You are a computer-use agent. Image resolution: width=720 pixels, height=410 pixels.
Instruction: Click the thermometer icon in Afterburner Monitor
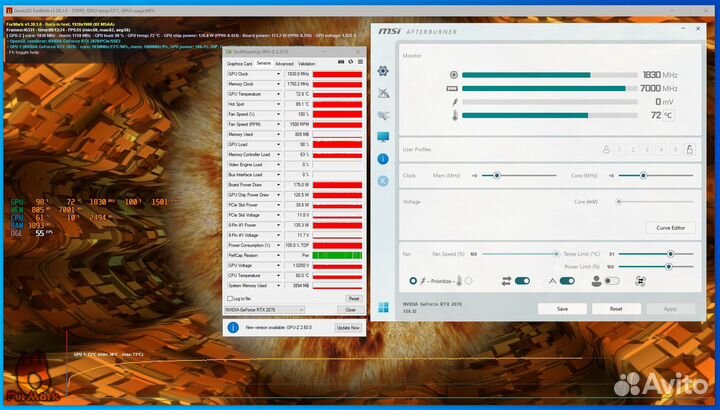point(455,115)
